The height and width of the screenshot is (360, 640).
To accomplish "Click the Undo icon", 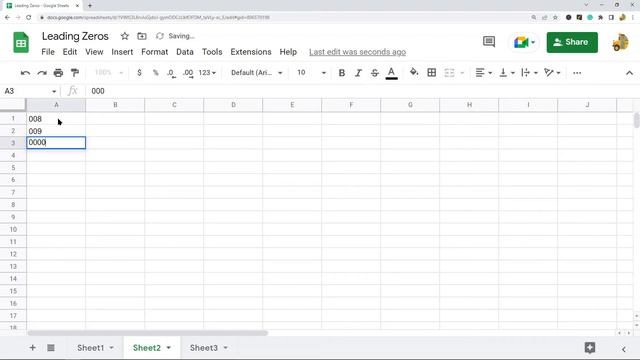I will click(25, 73).
